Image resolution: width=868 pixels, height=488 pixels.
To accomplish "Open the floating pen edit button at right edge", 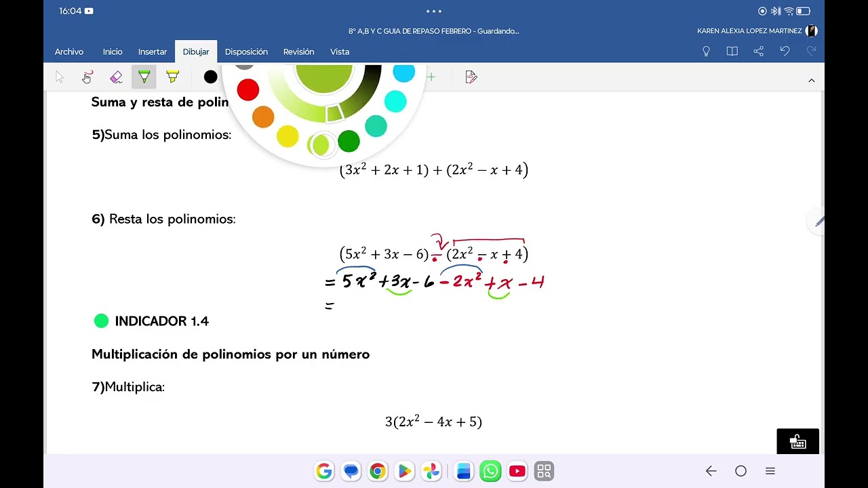I will [817, 221].
